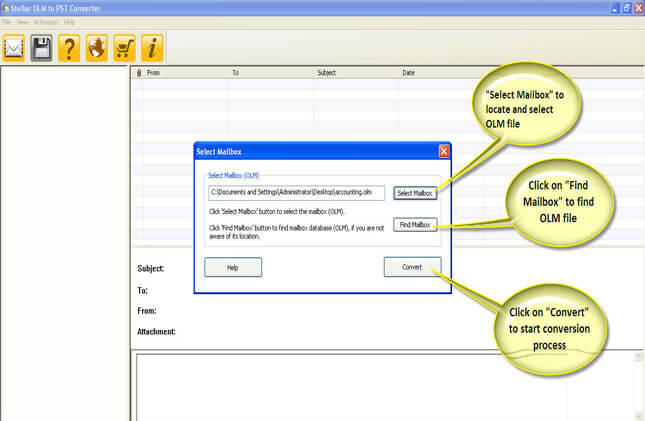The width and height of the screenshot is (645, 421).
Task: Click the Help button in dialog
Action: 233,267
